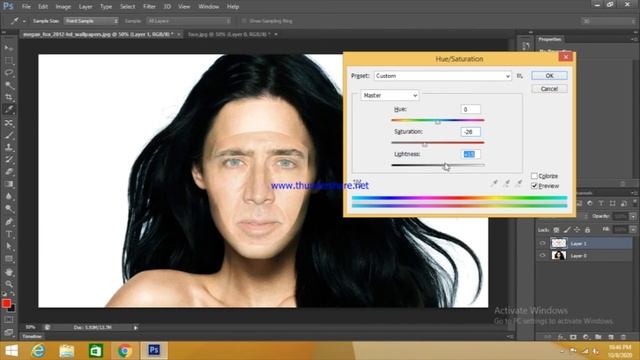This screenshot has width=640, height=360.
Task: Open the Image menu
Action: (x=63, y=7)
